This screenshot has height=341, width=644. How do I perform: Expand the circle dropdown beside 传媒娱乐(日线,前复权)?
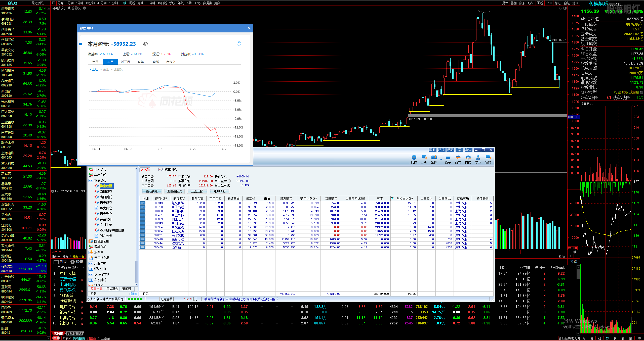[84, 8]
